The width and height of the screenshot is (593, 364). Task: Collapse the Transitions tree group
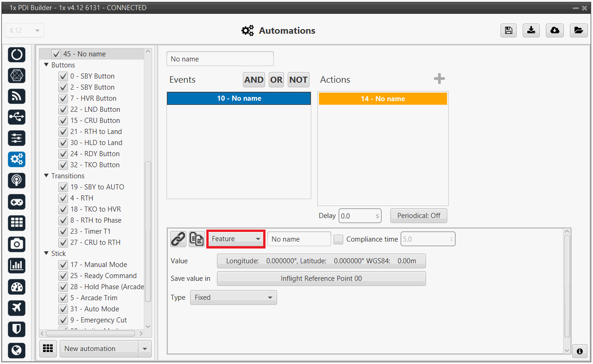click(x=46, y=176)
